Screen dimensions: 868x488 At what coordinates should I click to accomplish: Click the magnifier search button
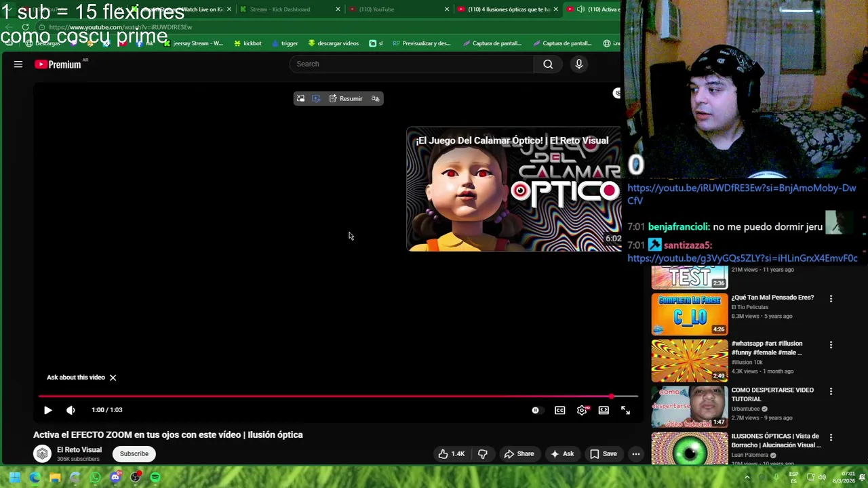click(x=548, y=64)
